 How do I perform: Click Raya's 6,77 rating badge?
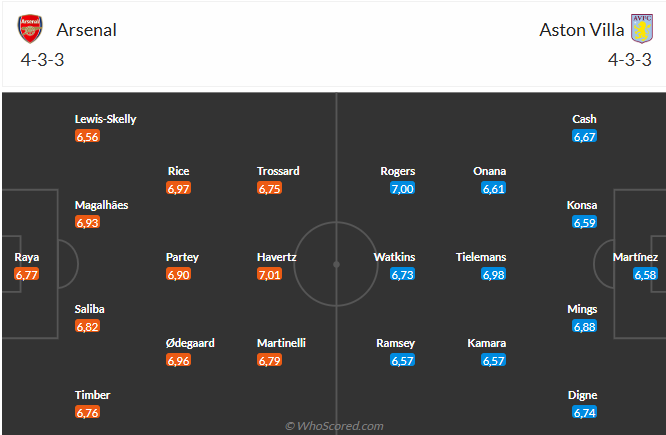[x=26, y=274]
